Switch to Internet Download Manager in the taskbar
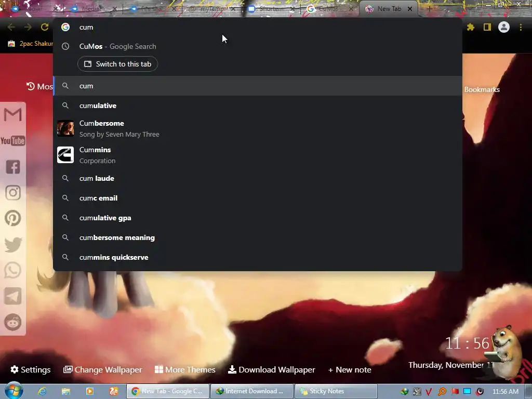The width and height of the screenshot is (532, 399). pos(252,391)
